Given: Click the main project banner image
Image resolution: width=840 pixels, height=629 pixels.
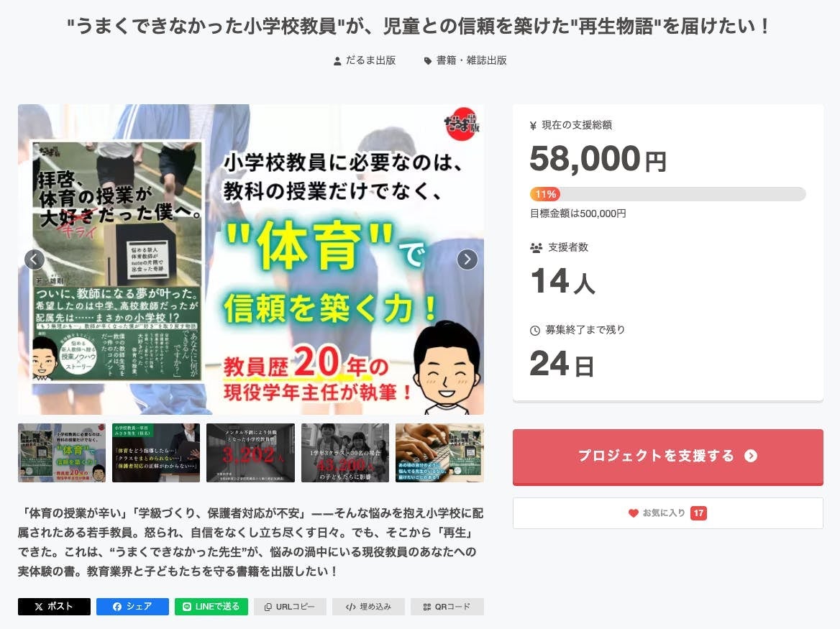Looking at the screenshot, I should click(251, 260).
